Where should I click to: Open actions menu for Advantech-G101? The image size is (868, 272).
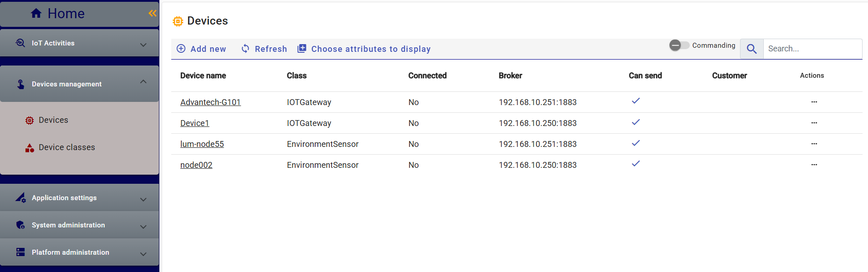pos(814,102)
